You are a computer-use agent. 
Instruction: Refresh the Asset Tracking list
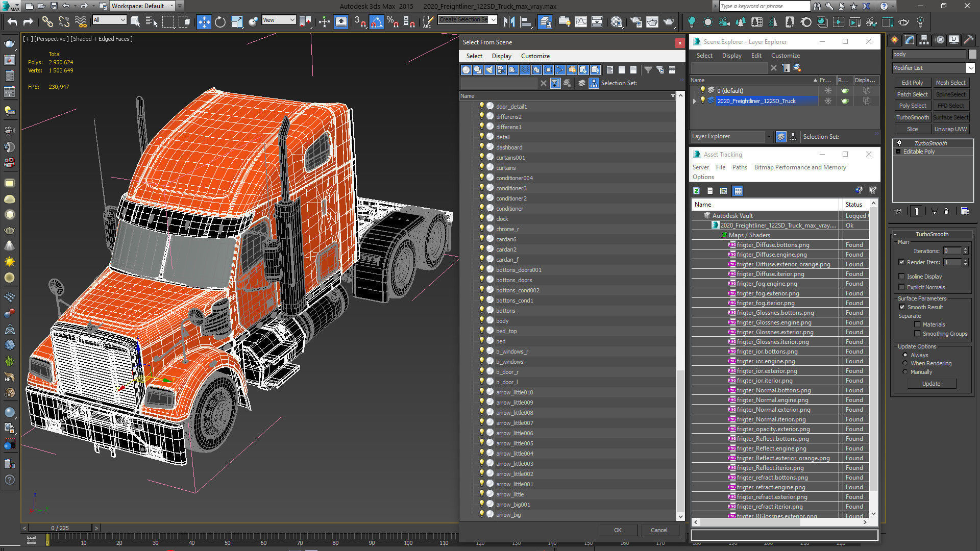[696, 191]
